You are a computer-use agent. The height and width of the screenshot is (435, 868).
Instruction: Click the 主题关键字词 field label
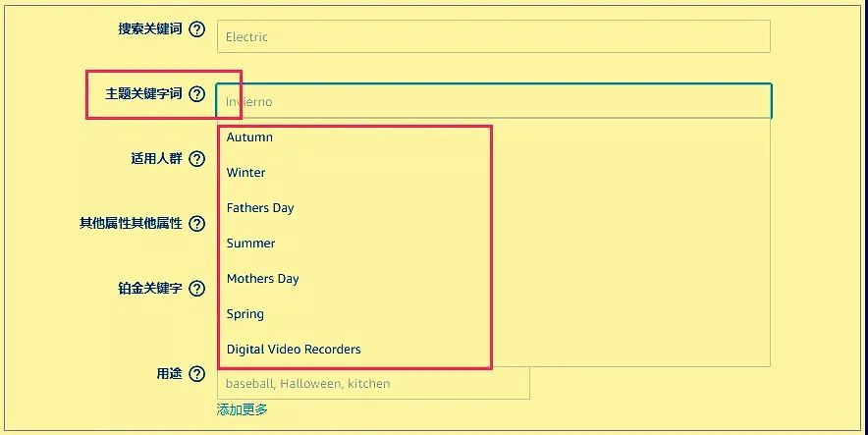[x=143, y=94]
